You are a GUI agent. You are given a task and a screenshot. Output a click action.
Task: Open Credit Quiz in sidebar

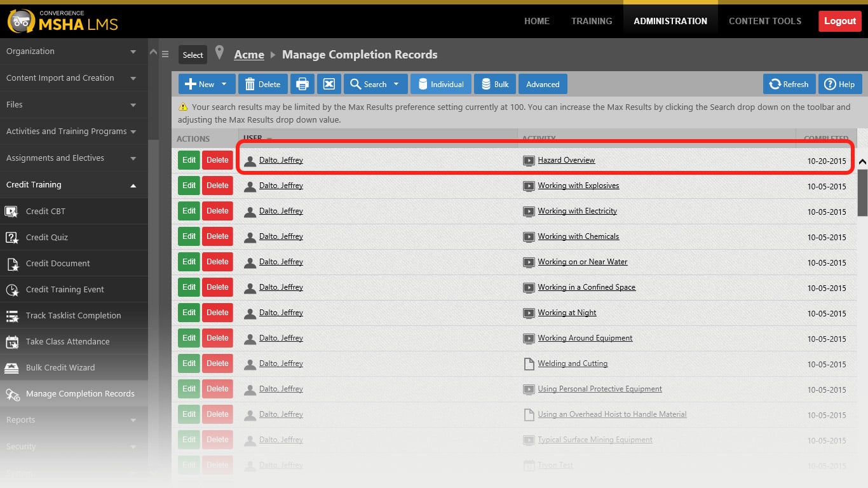click(46, 237)
